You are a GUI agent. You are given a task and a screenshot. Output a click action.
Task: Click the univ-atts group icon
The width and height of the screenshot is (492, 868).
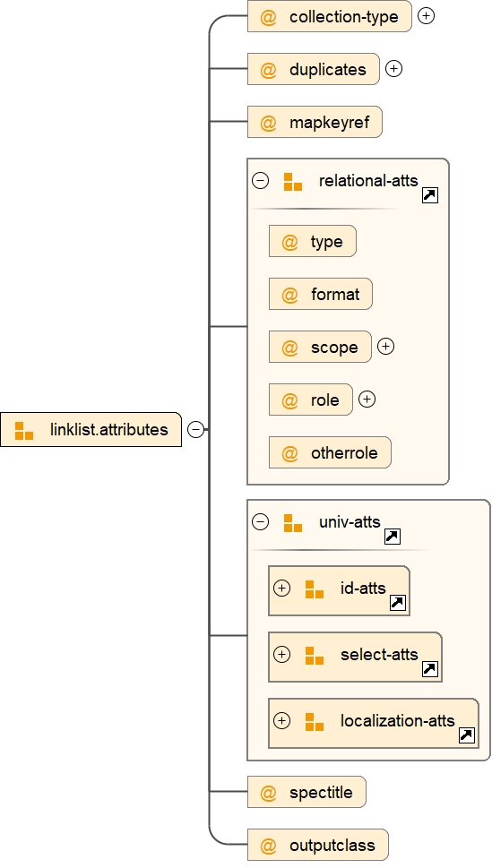pos(293,523)
